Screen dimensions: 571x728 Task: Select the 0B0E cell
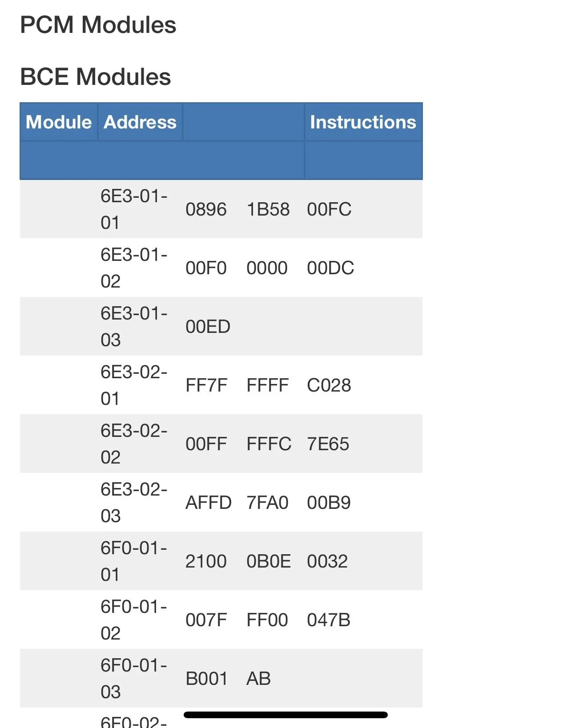coord(269,561)
